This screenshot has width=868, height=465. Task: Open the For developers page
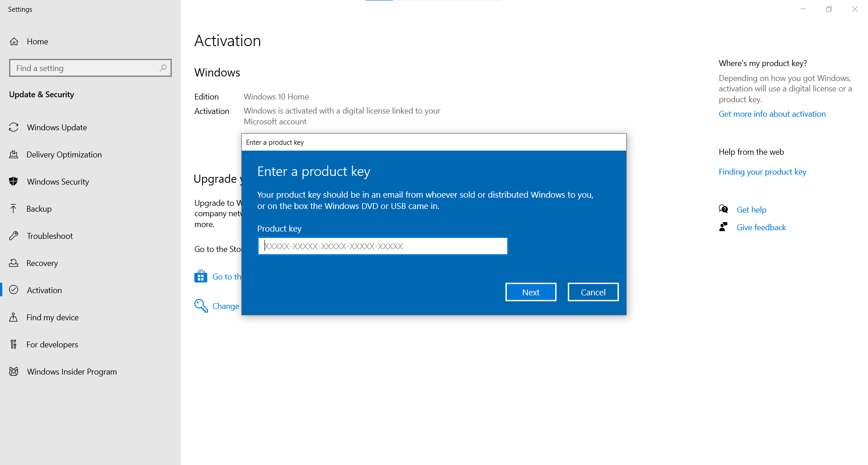pyautogui.click(x=90, y=345)
